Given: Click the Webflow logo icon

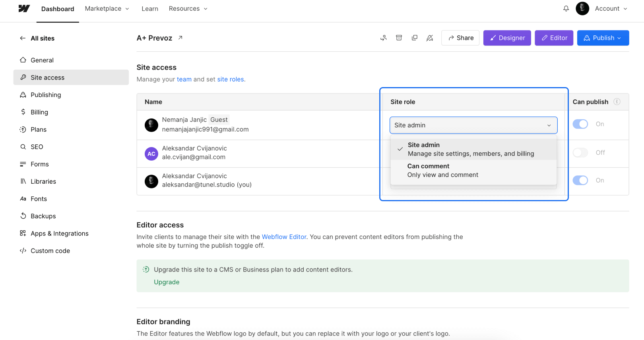Looking at the screenshot, I should [x=24, y=8].
